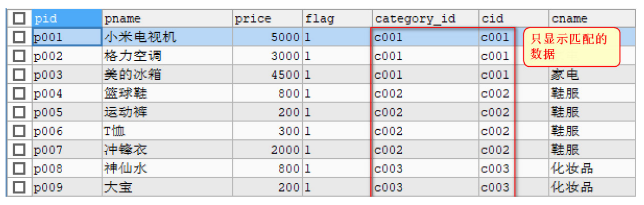Check the box for row p001
This screenshot has height=205, width=644.
point(19,37)
